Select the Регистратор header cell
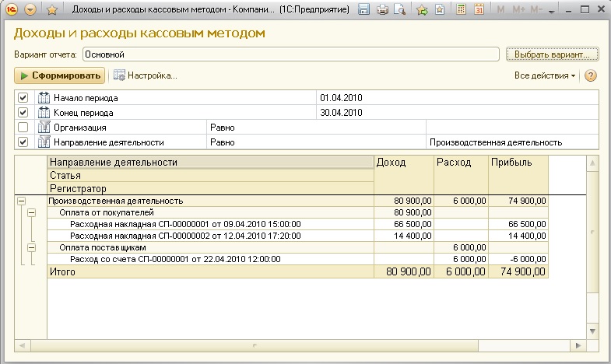Screen dimensions: 611x364 coord(210,188)
